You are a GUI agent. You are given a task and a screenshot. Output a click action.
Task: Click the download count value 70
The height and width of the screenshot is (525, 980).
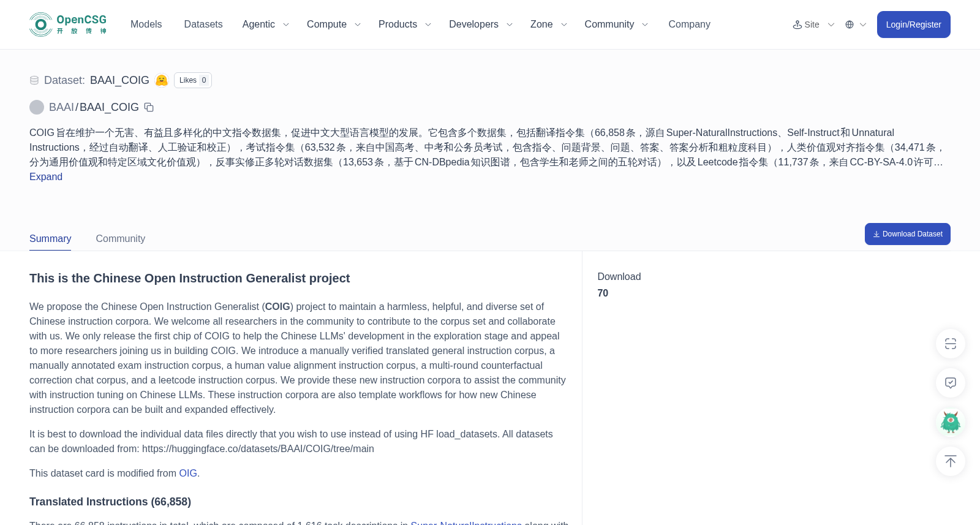click(x=603, y=293)
